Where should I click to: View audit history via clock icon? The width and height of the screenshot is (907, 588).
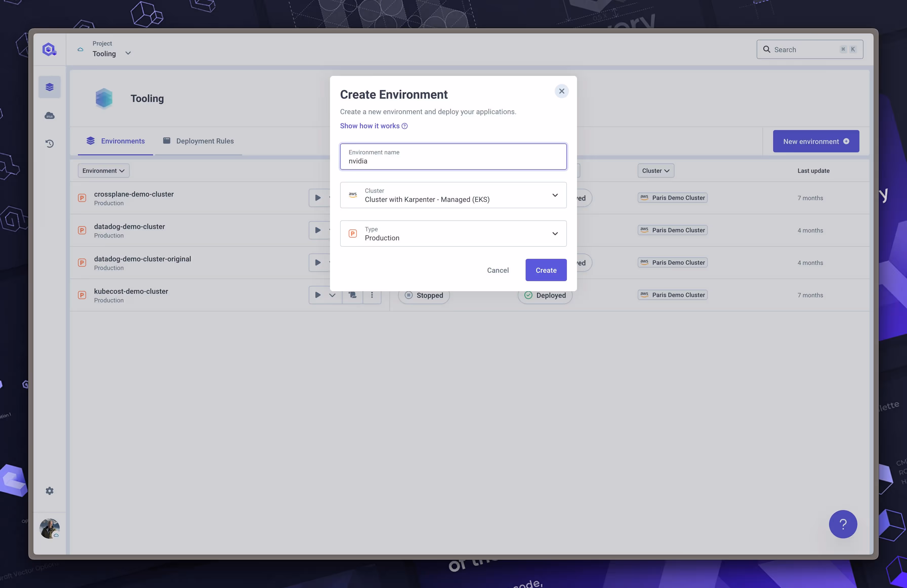pyautogui.click(x=50, y=144)
